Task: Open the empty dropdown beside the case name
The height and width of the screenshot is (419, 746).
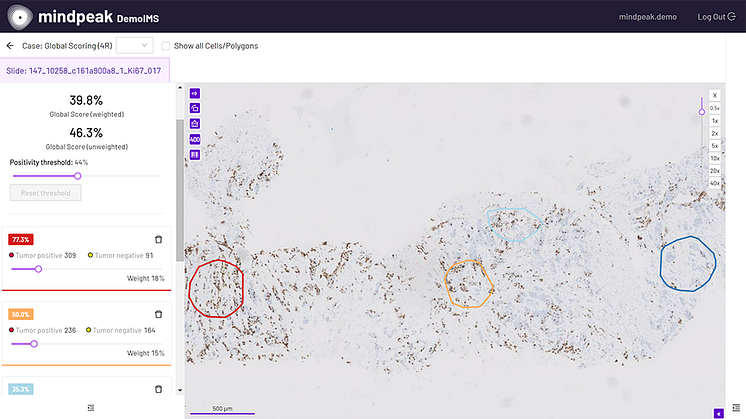Action: (135, 46)
